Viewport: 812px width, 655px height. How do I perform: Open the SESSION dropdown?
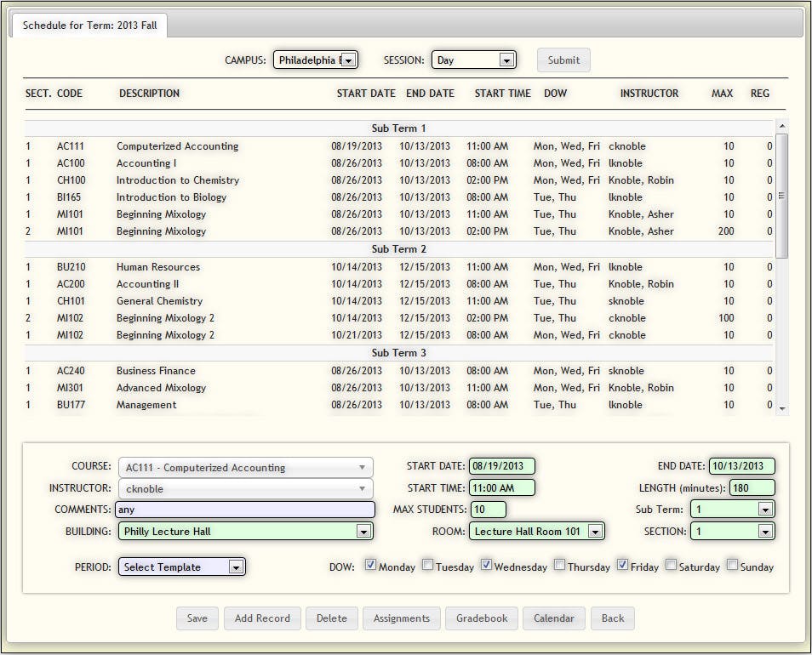point(474,60)
